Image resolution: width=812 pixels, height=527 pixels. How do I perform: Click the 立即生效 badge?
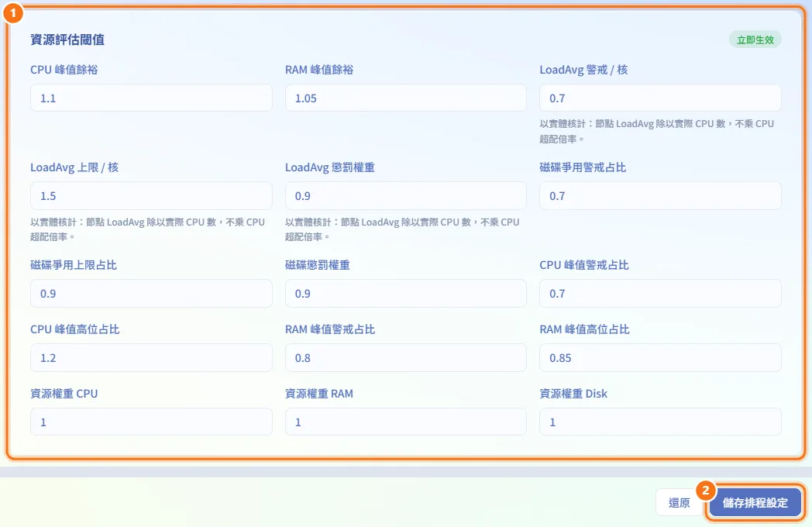click(x=755, y=40)
